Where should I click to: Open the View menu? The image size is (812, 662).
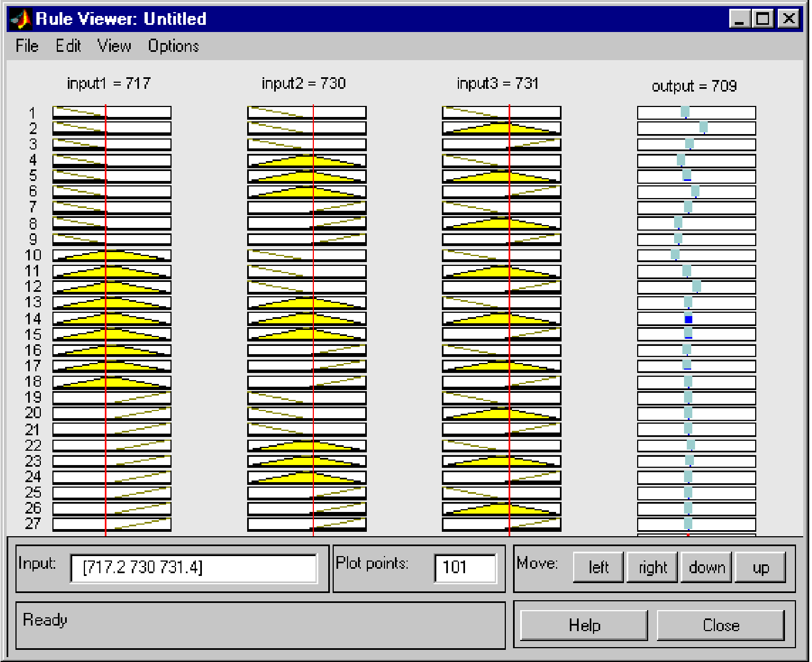[114, 46]
